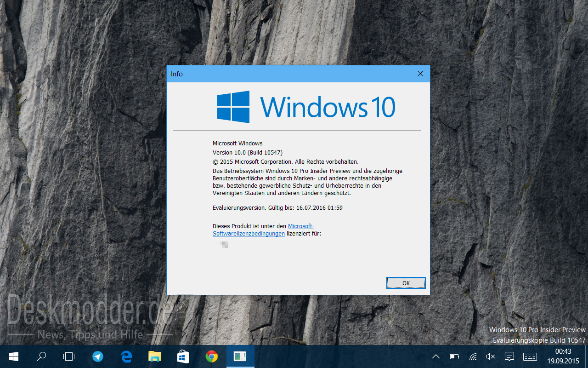
Task: Close the Info dialog window
Action: pyautogui.click(x=420, y=74)
